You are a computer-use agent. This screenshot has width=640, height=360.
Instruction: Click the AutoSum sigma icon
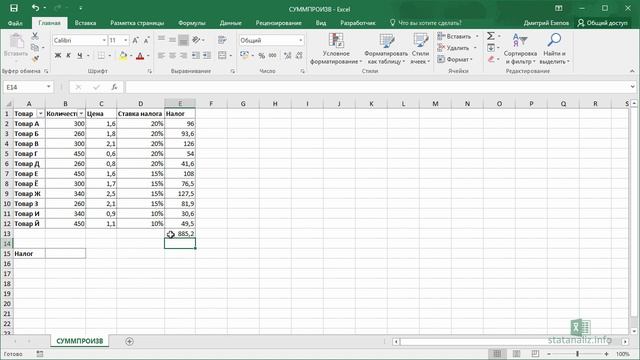pyautogui.click(x=491, y=36)
